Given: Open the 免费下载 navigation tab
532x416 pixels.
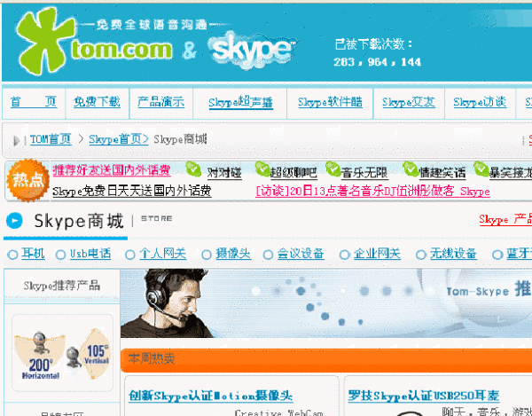Looking at the screenshot, I should pos(97,102).
